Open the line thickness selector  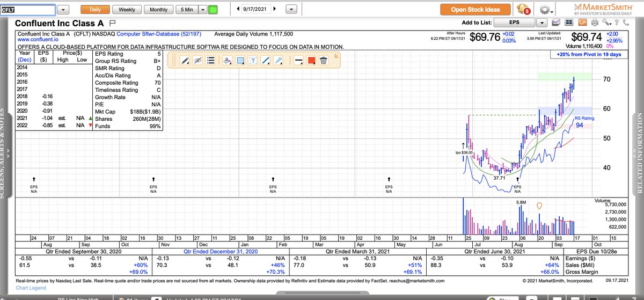point(298,61)
